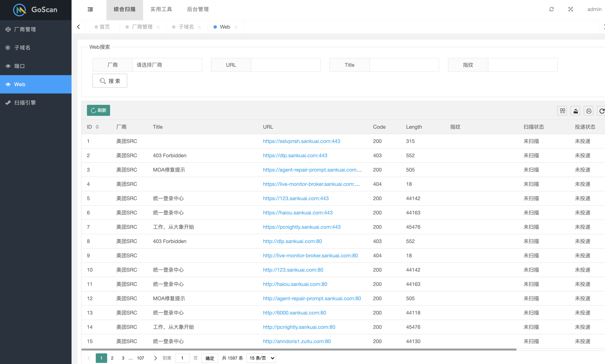
Task: Open the http://pcnightly.sankuai.com:80 link
Action: [299, 327]
